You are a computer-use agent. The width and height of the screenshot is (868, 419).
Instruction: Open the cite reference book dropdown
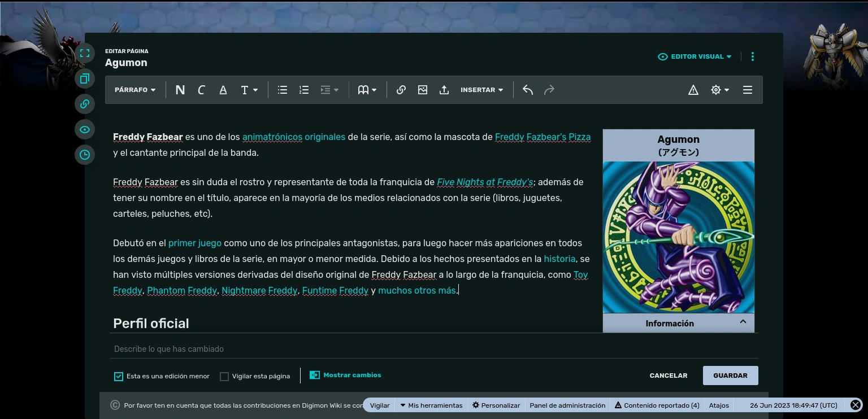pos(367,90)
